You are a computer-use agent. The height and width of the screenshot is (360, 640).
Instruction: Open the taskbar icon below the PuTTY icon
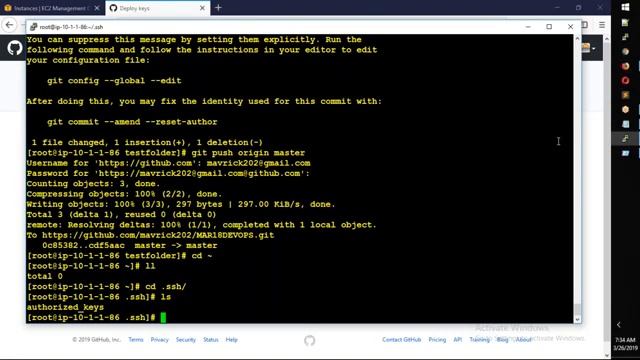click(x=625, y=153)
